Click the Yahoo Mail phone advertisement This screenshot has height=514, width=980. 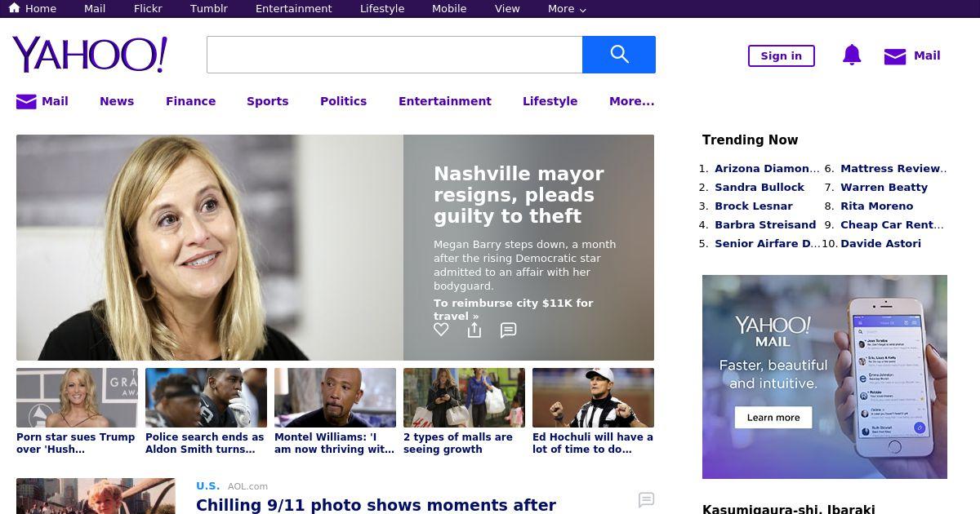pyautogui.click(x=825, y=377)
